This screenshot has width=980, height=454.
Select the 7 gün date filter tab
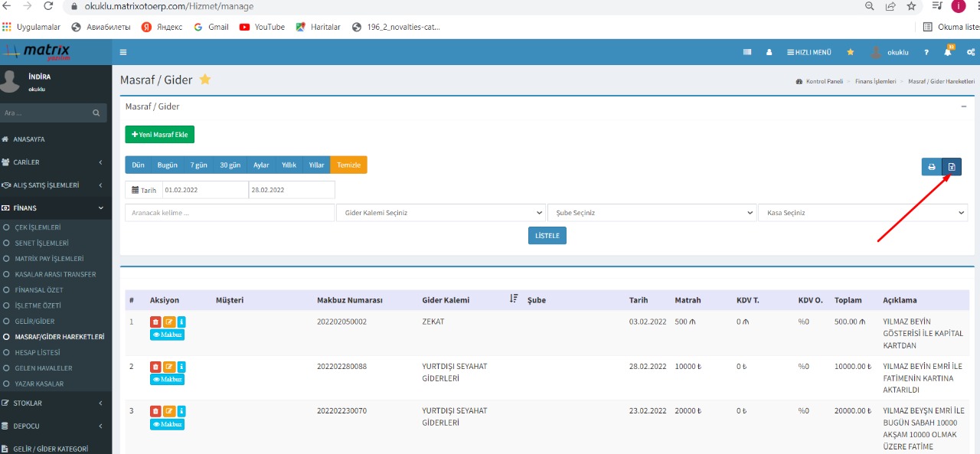[199, 165]
